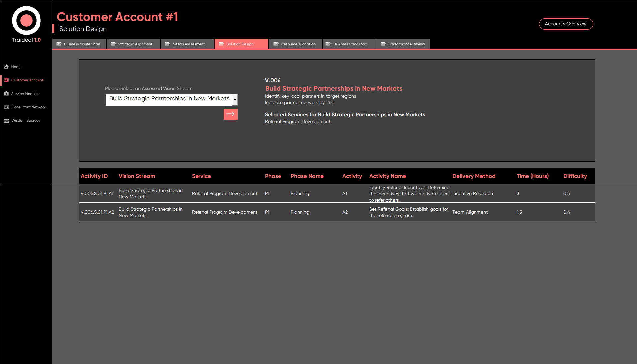The height and width of the screenshot is (364, 637).
Task: Click the Traideal logo icon
Action: coord(26,21)
